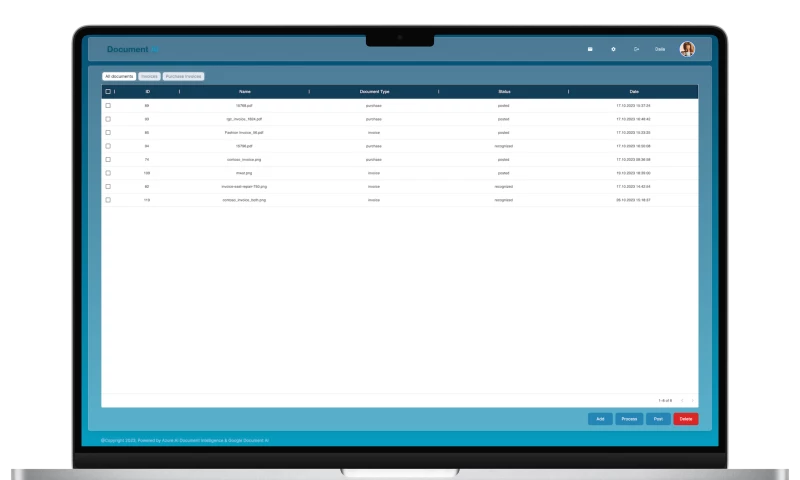Sort by the ID column header
This screenshot has height=480, width=800.
(x=147, y=92)
